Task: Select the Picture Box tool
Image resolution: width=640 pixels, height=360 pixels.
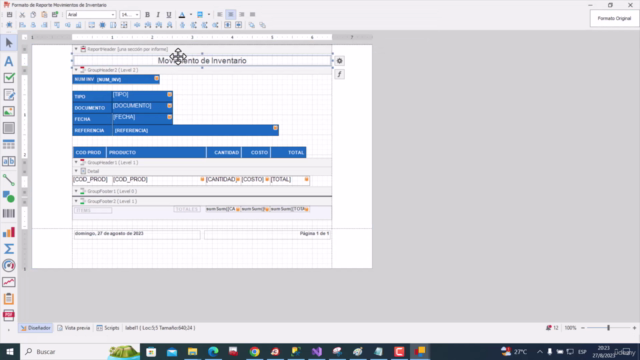Action: pos(9,111)
